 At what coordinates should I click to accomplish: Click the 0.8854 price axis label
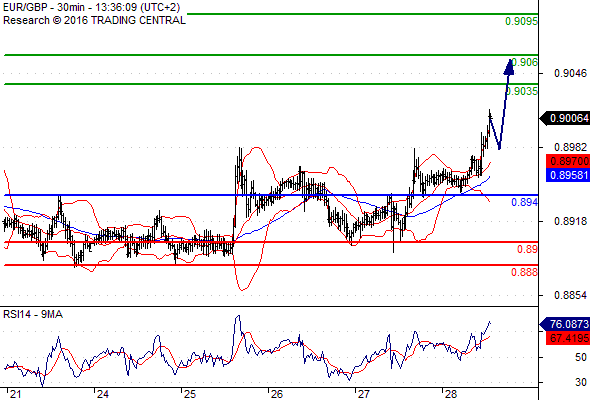pyautogui.click(x=570, y=295)
